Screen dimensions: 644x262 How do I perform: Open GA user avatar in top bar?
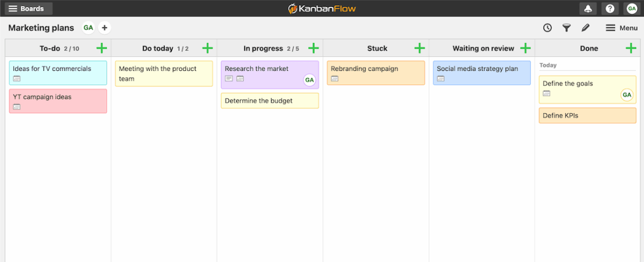(x=632, y=9)
